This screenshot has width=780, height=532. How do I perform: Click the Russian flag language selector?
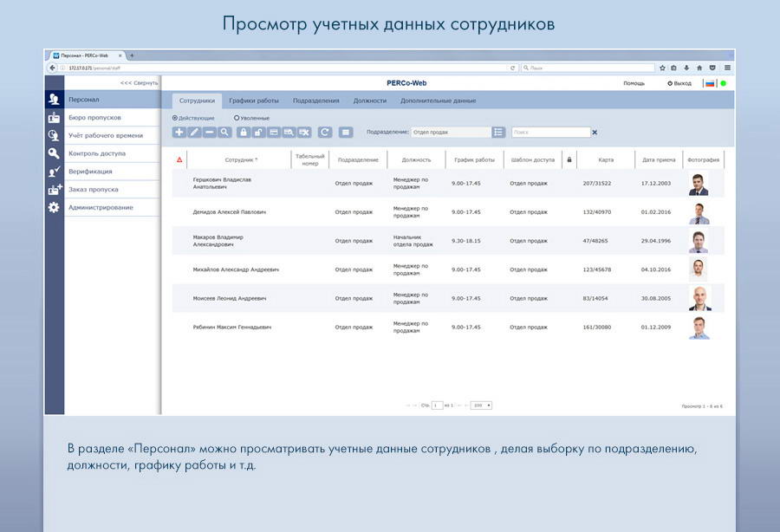coord(710,83)
